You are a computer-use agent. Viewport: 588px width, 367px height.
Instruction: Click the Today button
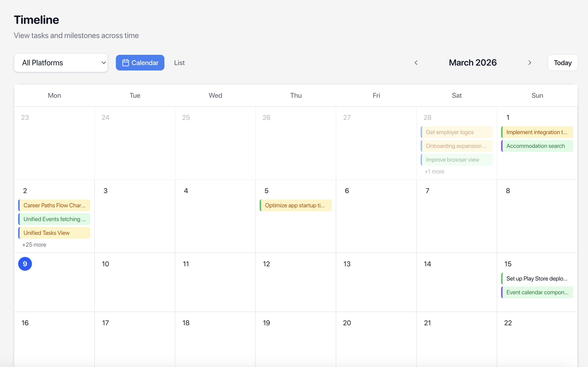[x=562, y=63]
